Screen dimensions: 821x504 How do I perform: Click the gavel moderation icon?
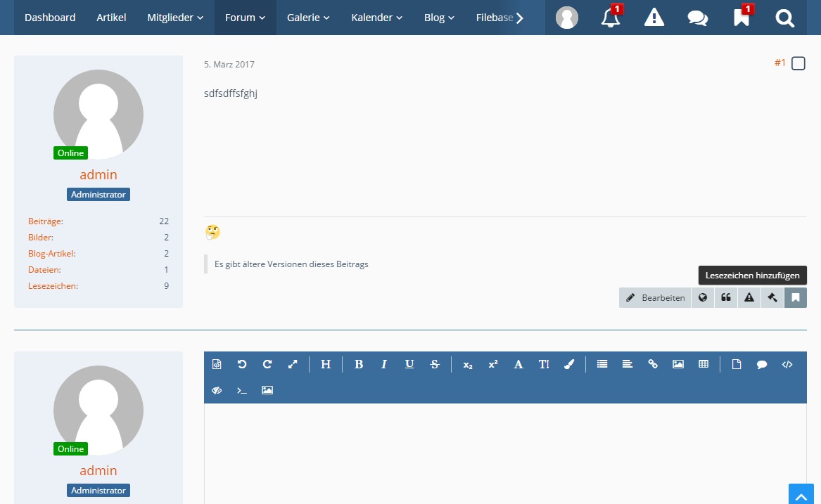coord(772,297)
